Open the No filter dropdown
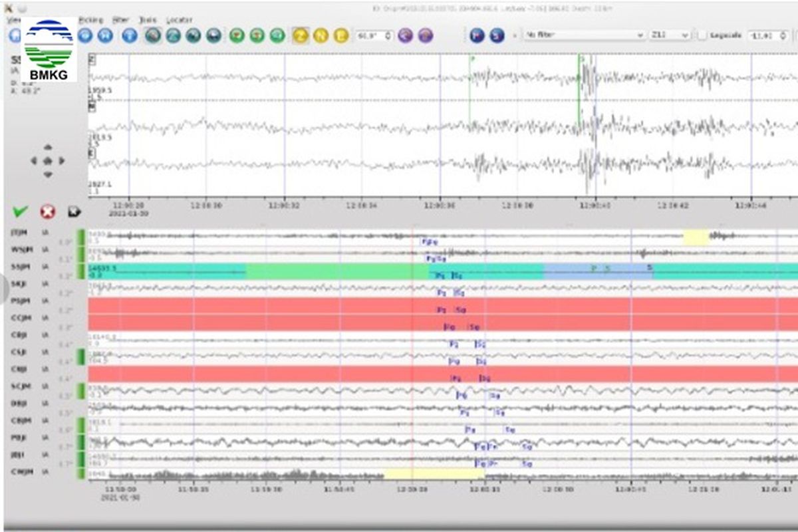798x532 pixels. point(585,35)
